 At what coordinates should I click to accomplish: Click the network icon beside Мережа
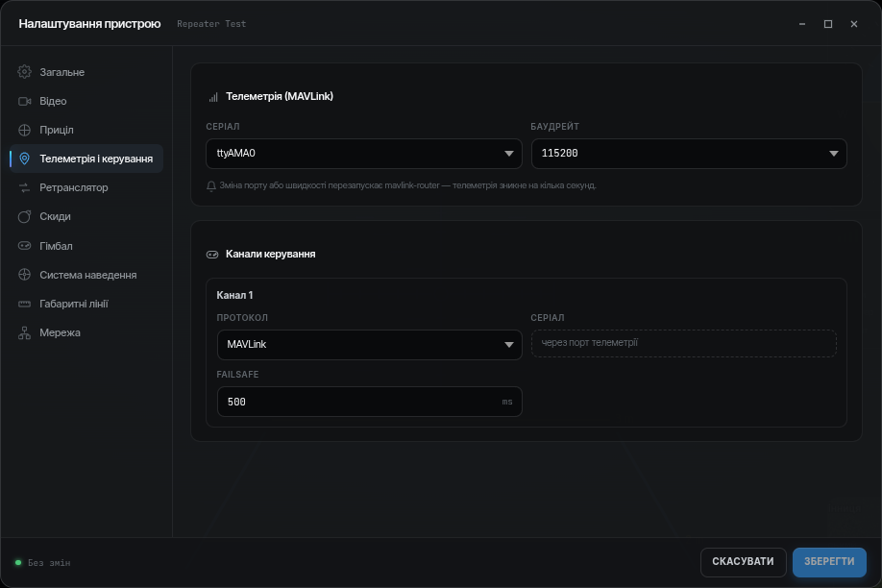(x=24, y=332)
